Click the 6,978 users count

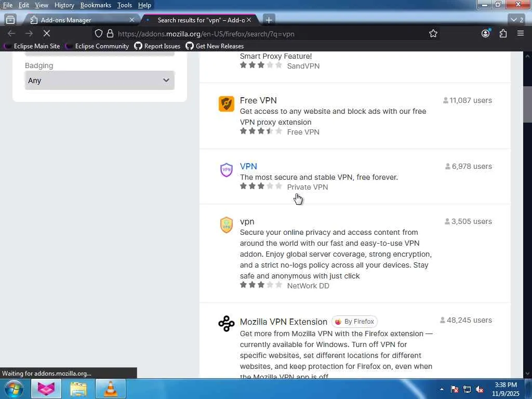(469, 166)
